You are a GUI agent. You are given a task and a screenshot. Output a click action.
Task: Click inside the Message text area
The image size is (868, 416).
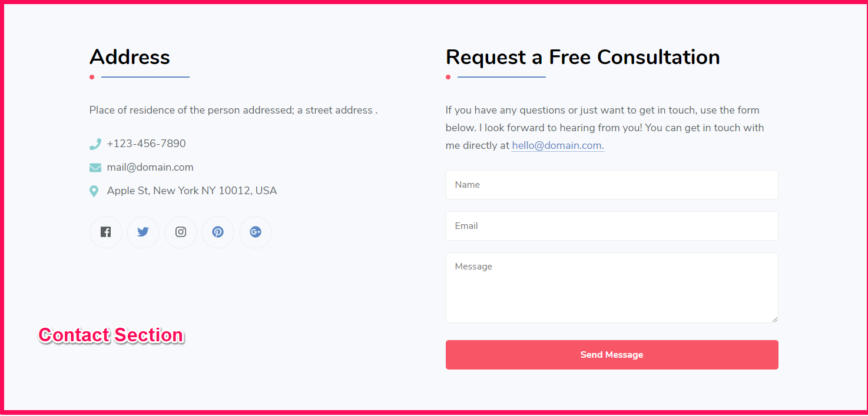pyautogui.click(x=612, y=288)
